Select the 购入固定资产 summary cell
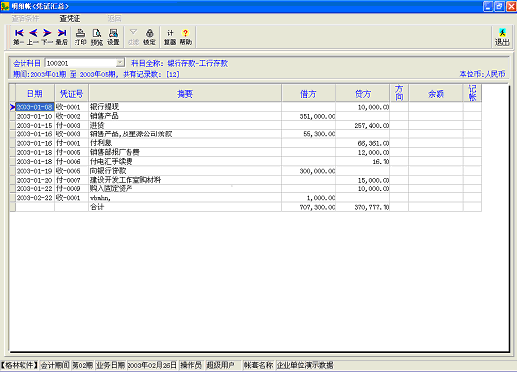The width and height of the screenshot is (517, 372). (x=185, y=189)
